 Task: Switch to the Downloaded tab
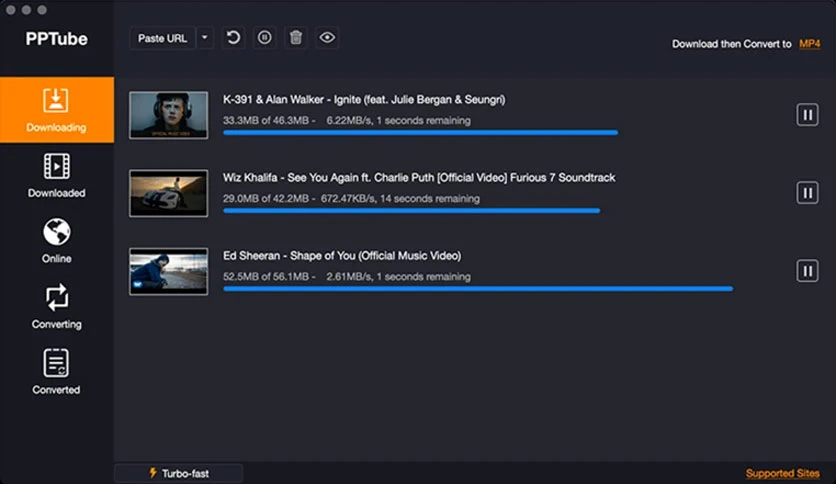[57, 175]
